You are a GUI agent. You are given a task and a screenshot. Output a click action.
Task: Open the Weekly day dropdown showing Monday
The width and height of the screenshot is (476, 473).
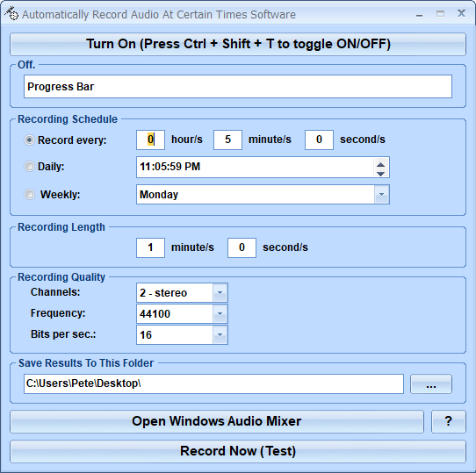(x=263, y=194)
